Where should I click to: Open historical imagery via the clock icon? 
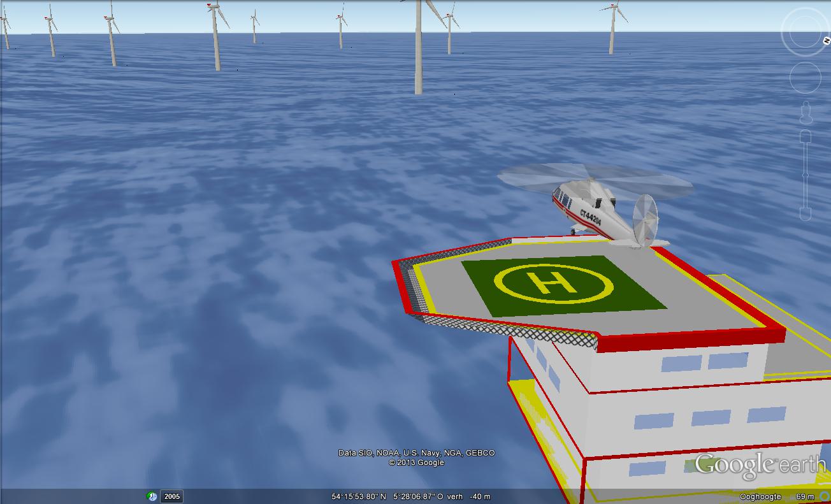tap(152, 496)
